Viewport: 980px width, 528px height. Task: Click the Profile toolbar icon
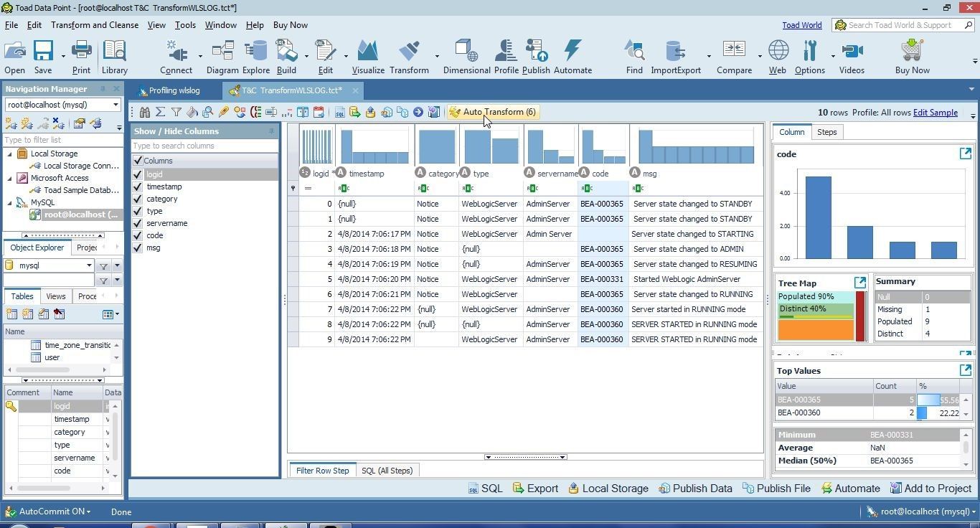506,57
